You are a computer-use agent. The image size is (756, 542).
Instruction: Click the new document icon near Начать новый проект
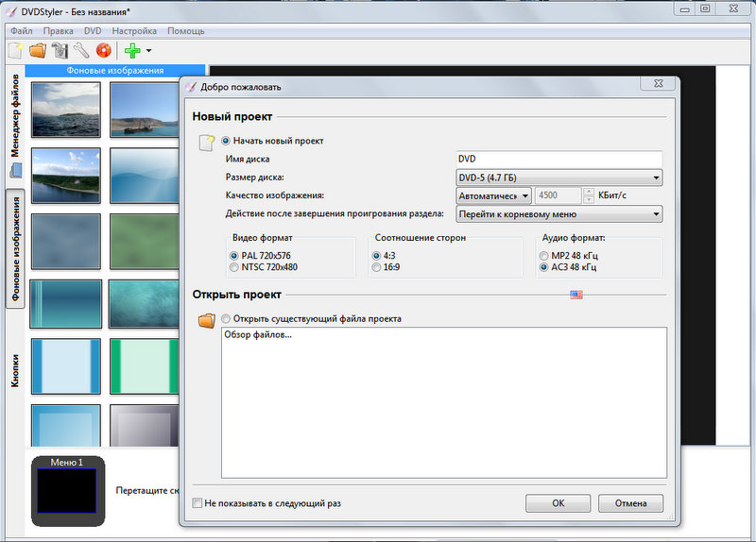pos(207,144)
